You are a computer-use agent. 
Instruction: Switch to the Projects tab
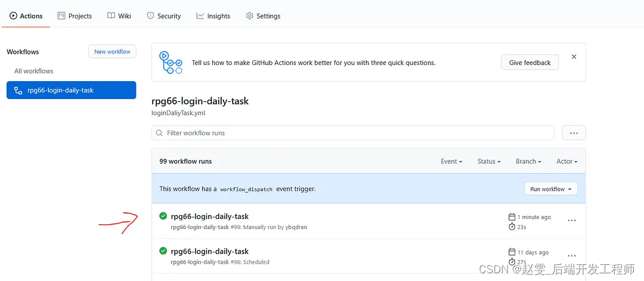click(x=75, y=16)
